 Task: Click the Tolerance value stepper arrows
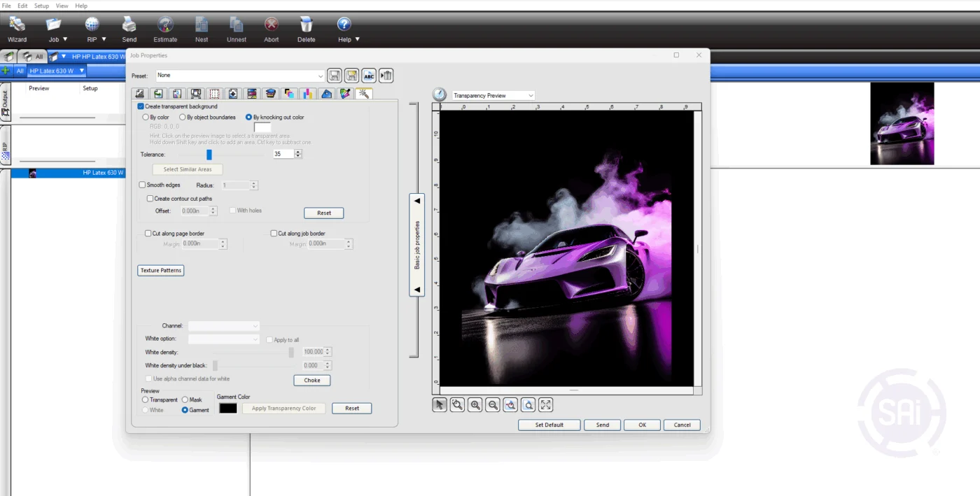pyautogui.click(x=298, y=154)
